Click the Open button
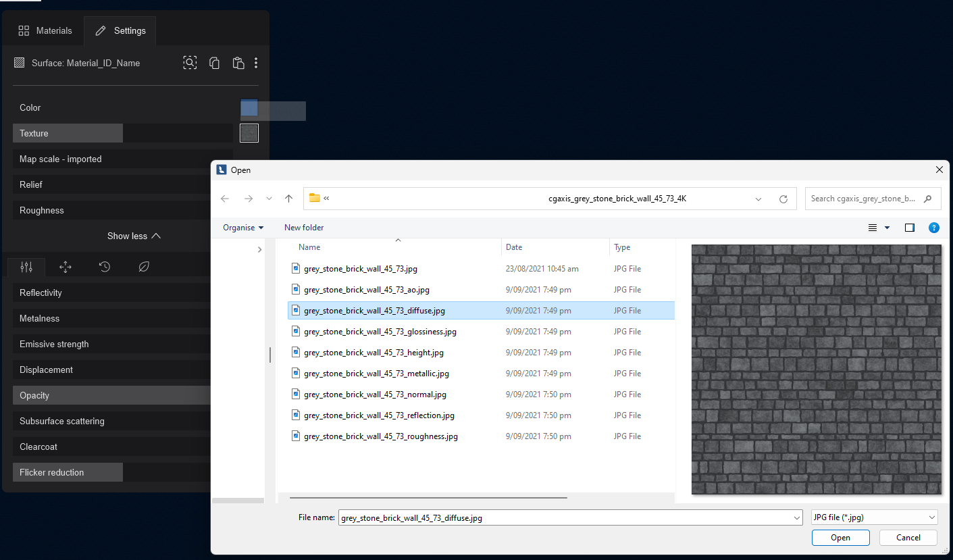This screenshot has width=953, height=560. click(x=840, y=538)
